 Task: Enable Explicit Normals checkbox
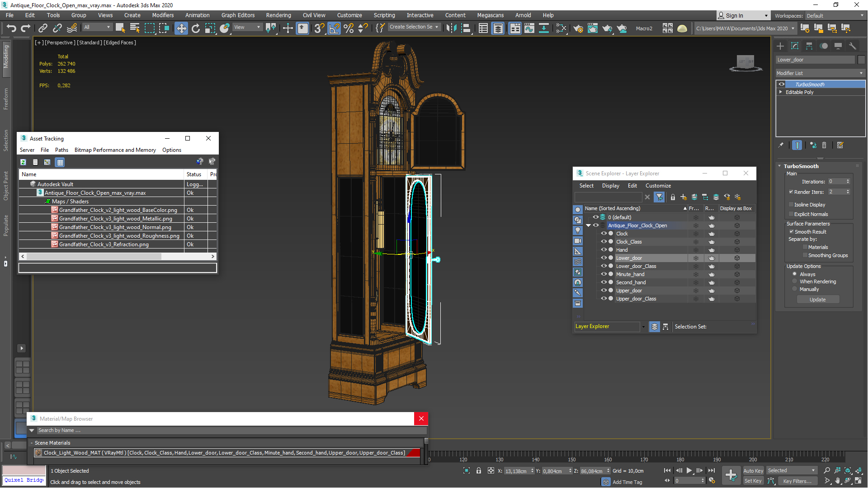(791, 214)
